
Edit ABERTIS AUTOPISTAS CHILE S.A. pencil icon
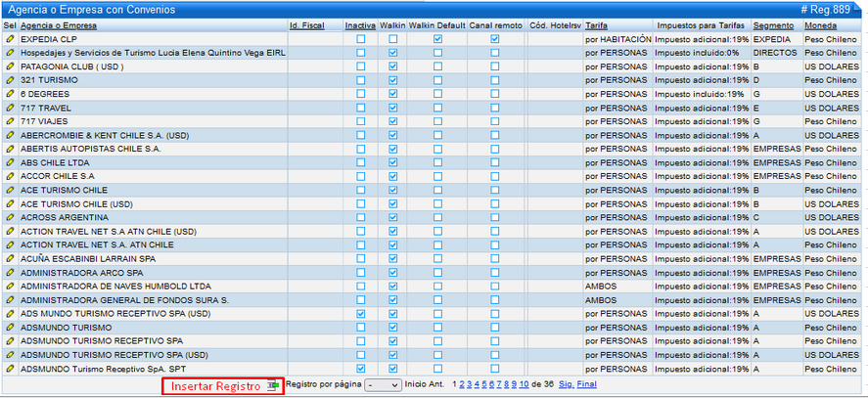coord(10,149)
